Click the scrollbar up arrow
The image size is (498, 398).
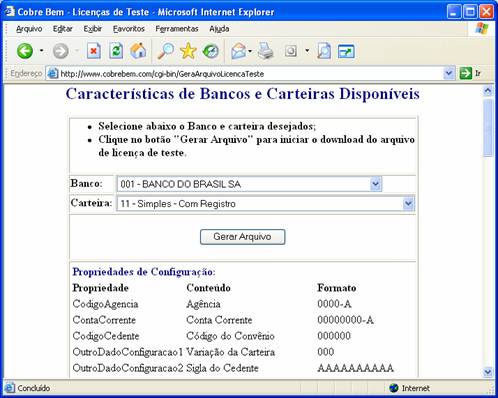pyautogui.click(x=488, y=91)
